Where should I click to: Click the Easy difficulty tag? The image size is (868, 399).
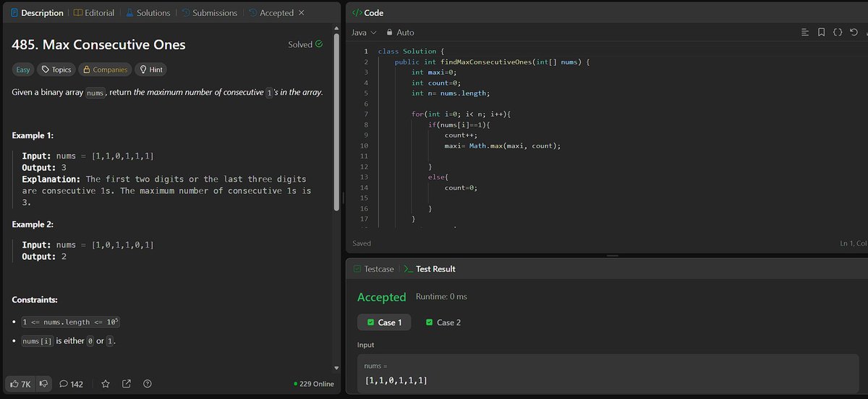click(23, 70)
